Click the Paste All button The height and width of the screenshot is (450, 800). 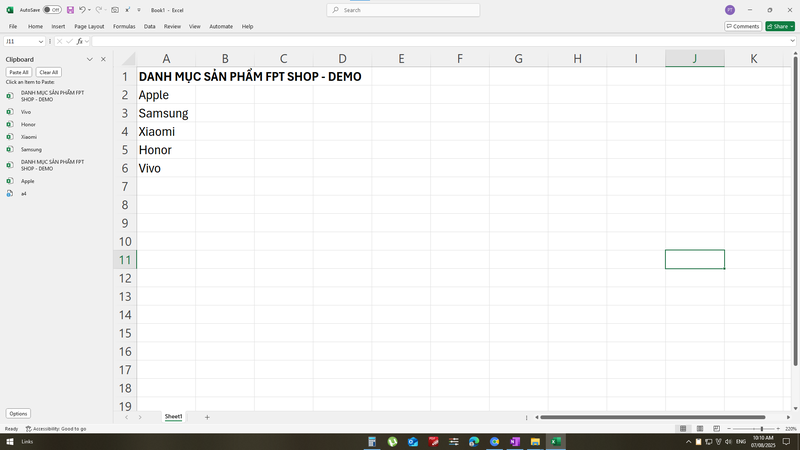[x=19, y=72]
